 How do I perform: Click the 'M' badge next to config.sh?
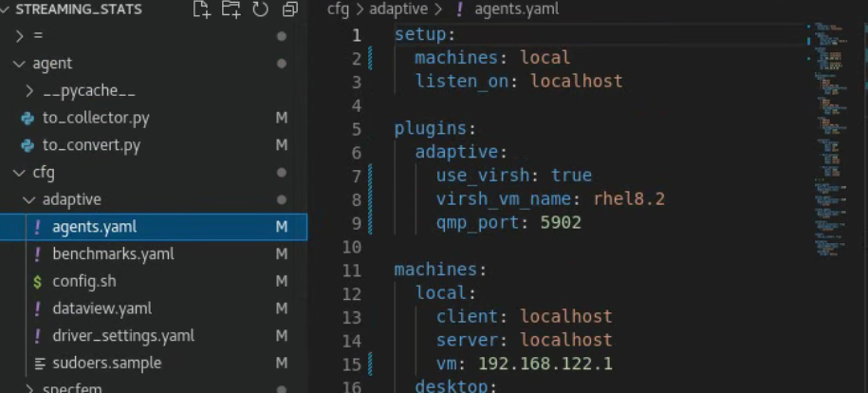[x=281, y=281]
